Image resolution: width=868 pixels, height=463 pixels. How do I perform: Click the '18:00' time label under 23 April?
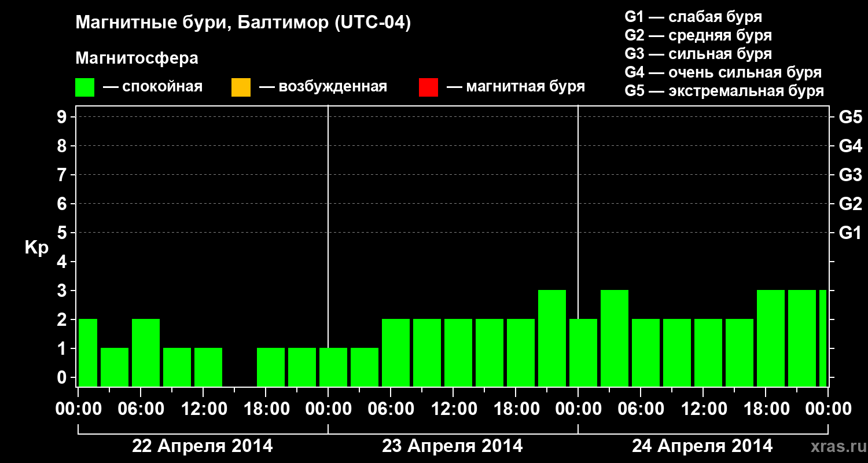pyautogui.click(x=516, y=409)
